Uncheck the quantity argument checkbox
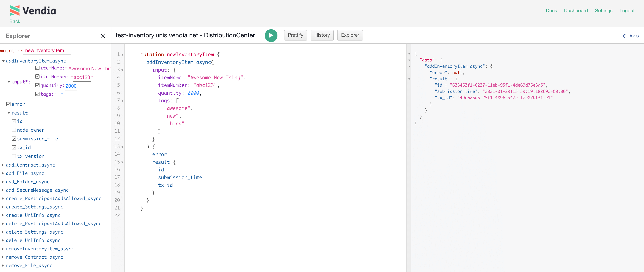Image resolution: width=644 pixels, height=272 pixels. coord(38,85)
